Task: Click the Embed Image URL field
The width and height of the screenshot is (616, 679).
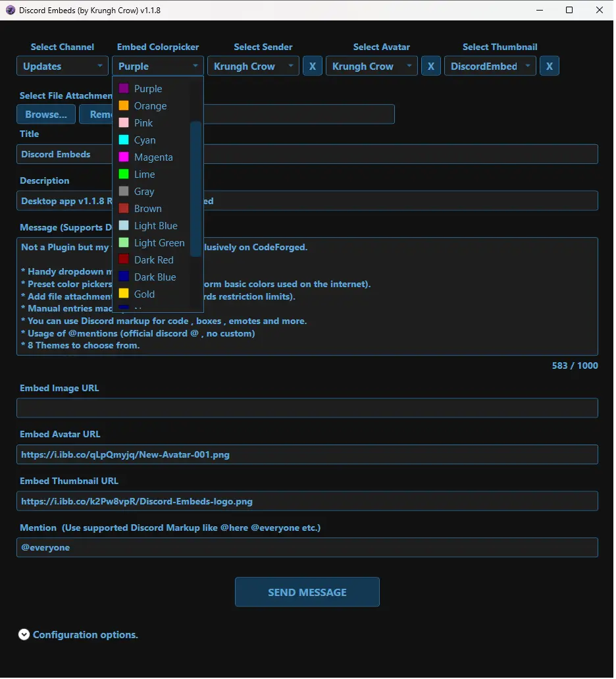Action: click(307, 408)
